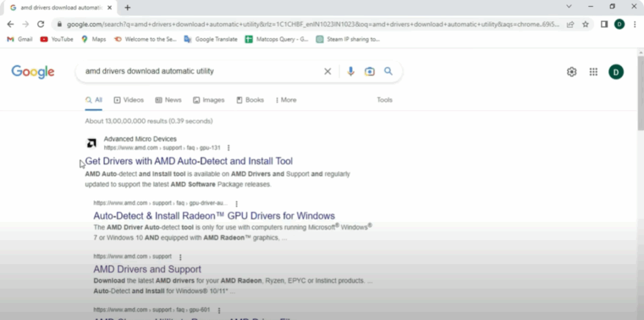Screen dimensions: 644x320
Task: Switch to the News tab
Action: coord(169,100)
